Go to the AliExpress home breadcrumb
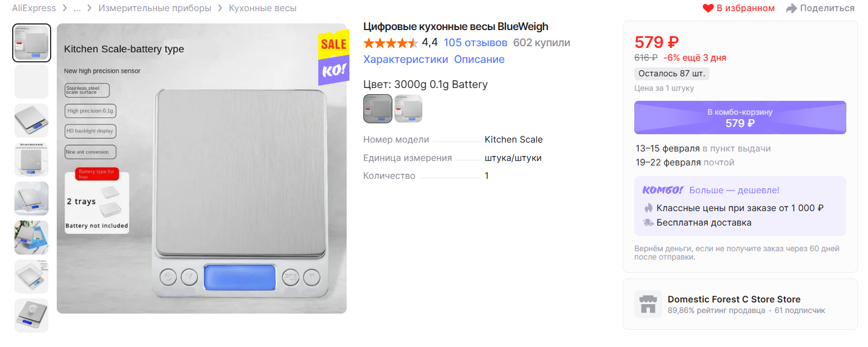This screenshot has width=868, height=347. [34, 8]
